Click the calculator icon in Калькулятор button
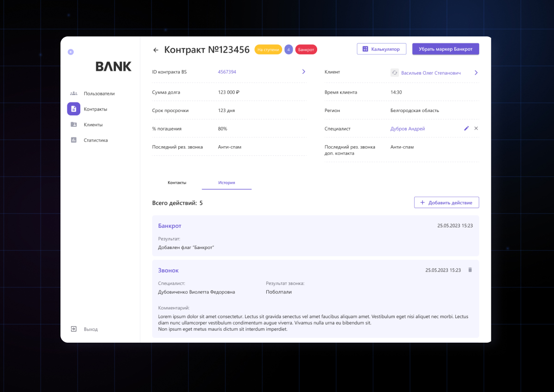The width and height of the screenshot is (554, 392). [365, 48]
